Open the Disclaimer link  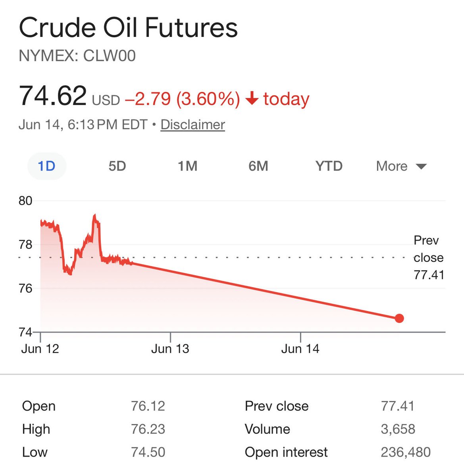[193, 125]
